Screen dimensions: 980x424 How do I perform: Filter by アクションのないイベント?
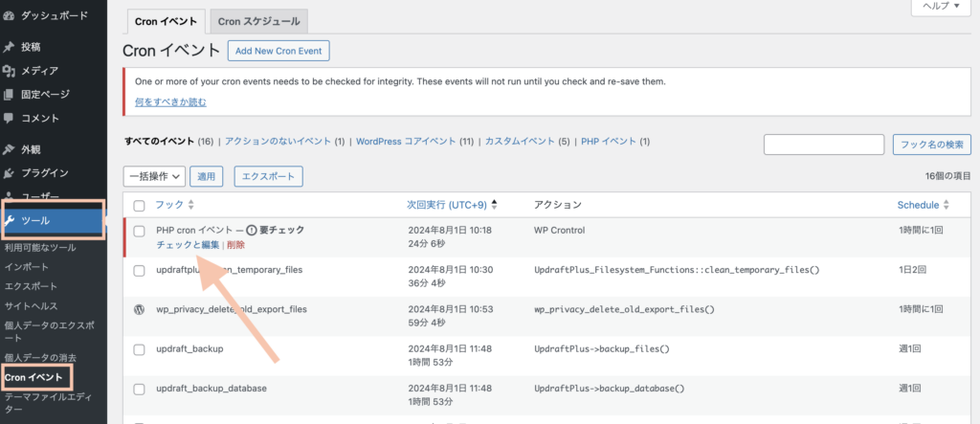[x=278, y=142]
